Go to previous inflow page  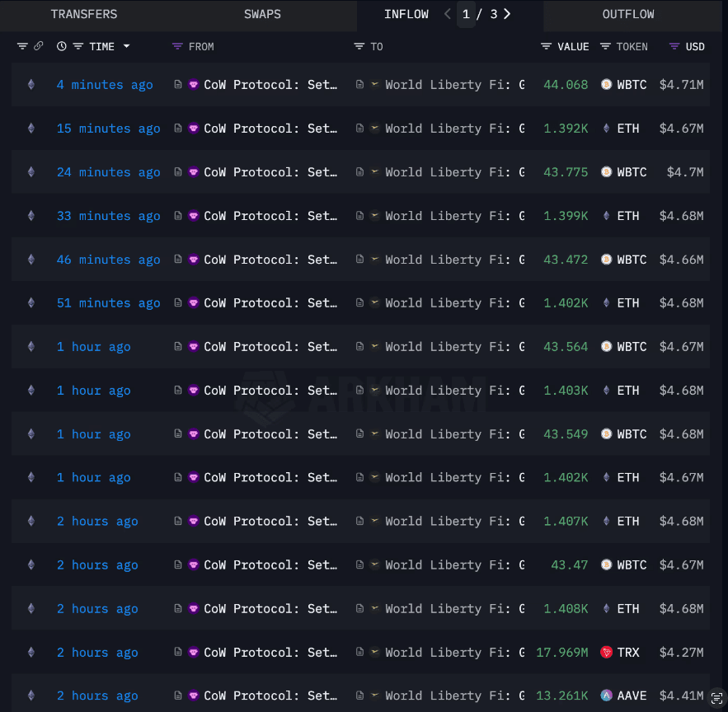[x=448, y=14]
